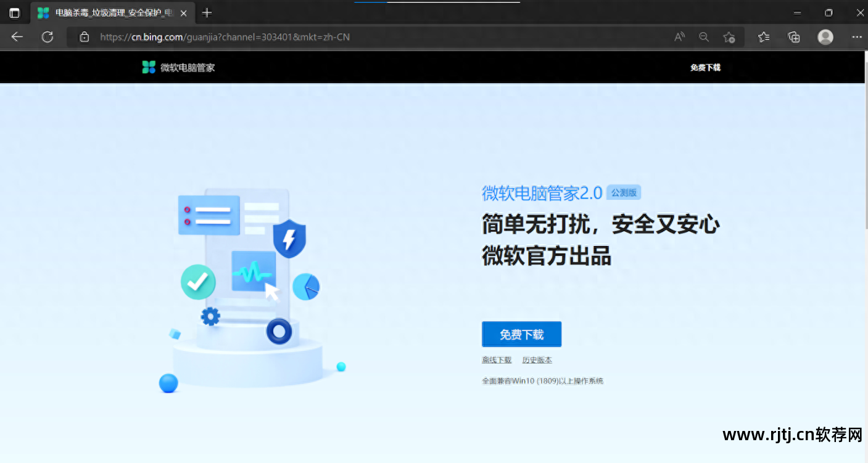Open Browser Essentials from the toolbar icon
This screenshot has height=463, width=868.
pos(794,37)
